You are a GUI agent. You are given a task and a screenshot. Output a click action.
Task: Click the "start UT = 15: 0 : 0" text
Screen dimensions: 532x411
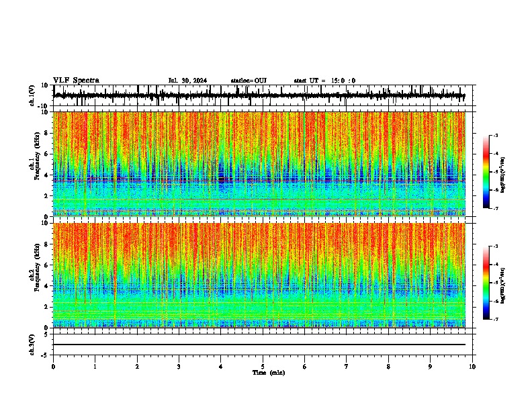[x=324, y=81]
